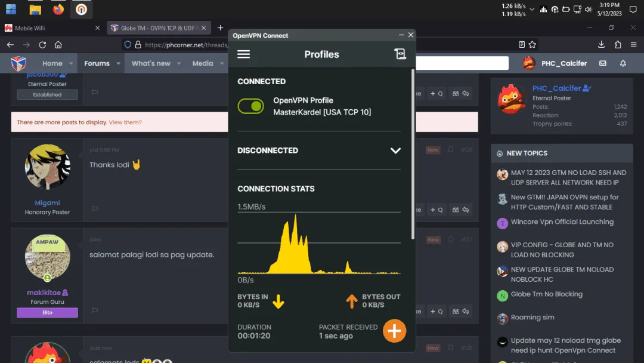Open New GTM!! JAPAN OVPN setup topic

point(565,202)
